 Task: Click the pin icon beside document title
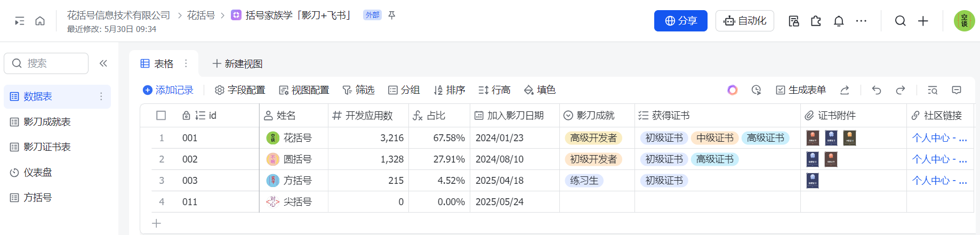[x=392, y=15]
